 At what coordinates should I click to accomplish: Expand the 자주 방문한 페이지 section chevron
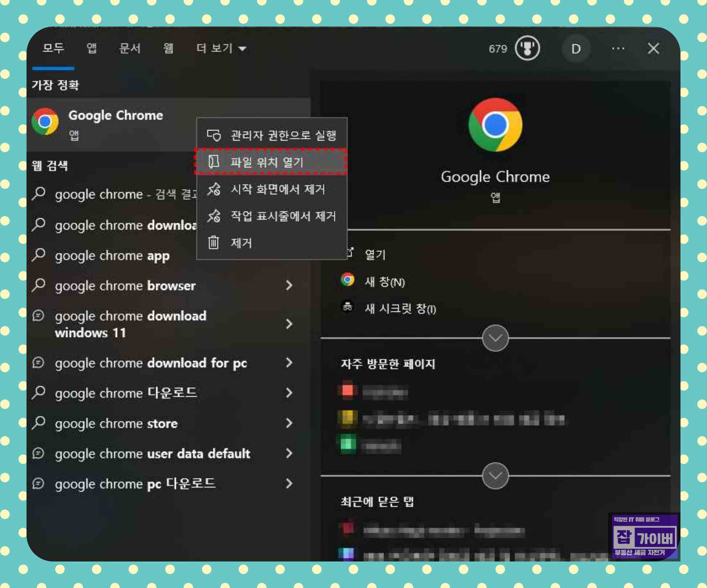495,475
